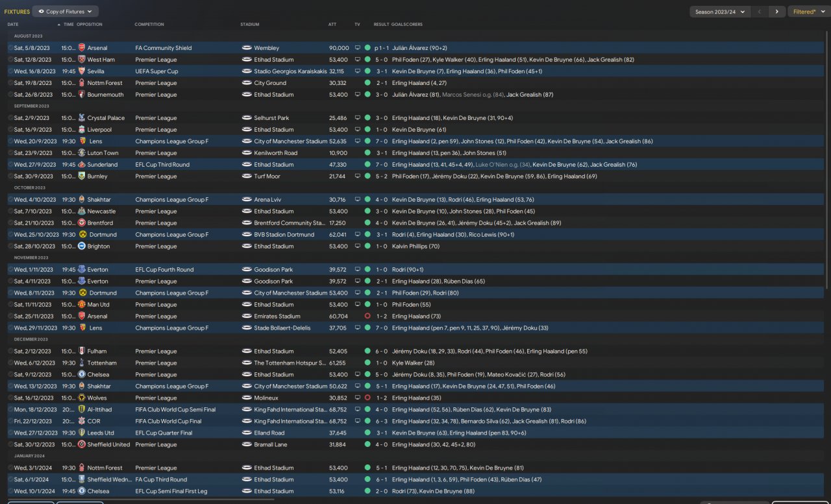Tick the check circle for Wed, 4/10/2023 fixture
831x504 pixels.
(x=10, y=200)
